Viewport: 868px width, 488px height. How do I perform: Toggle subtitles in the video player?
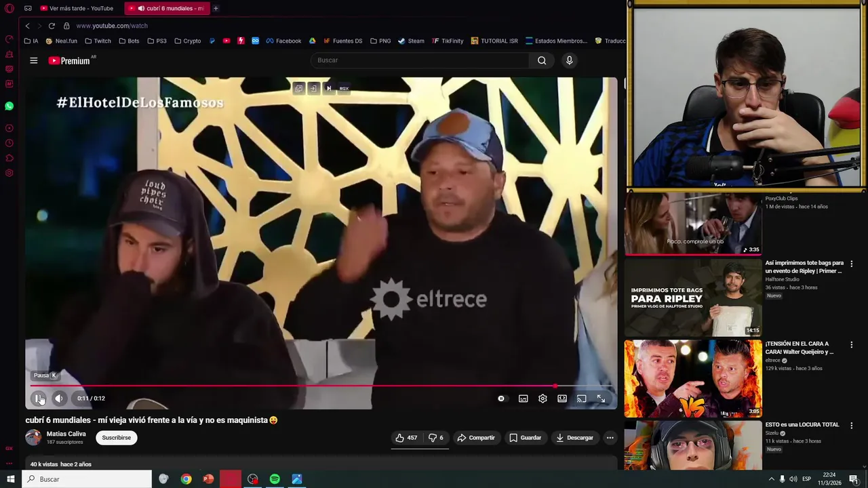[x=523, y=399]
